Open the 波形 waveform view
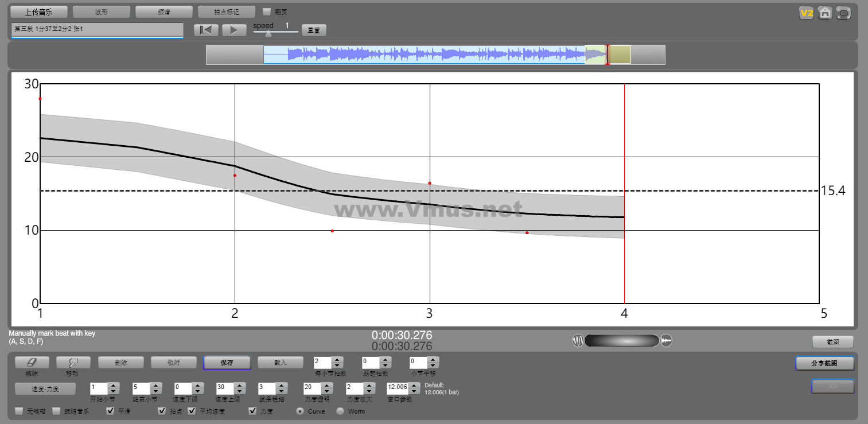868x424 pixels. (x=102, y=11)
